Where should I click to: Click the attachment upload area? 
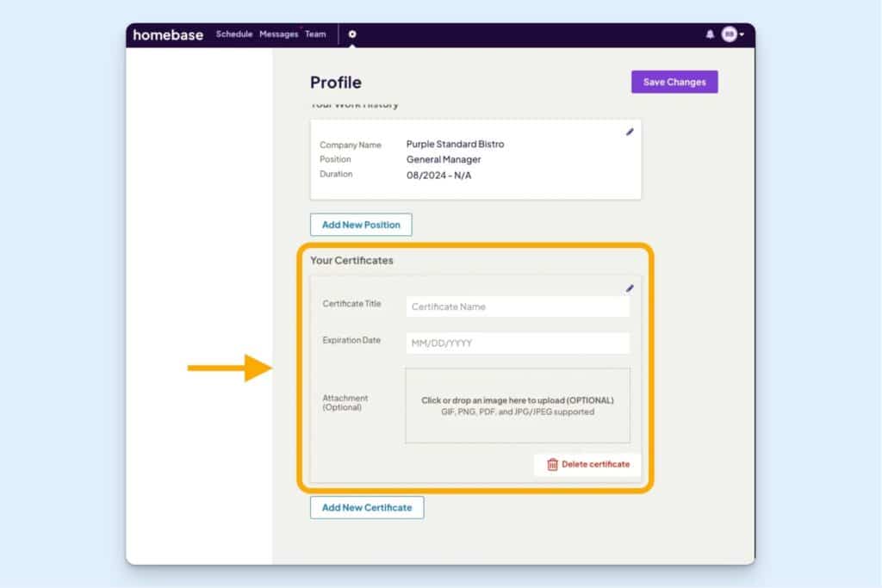pos(517,405)
